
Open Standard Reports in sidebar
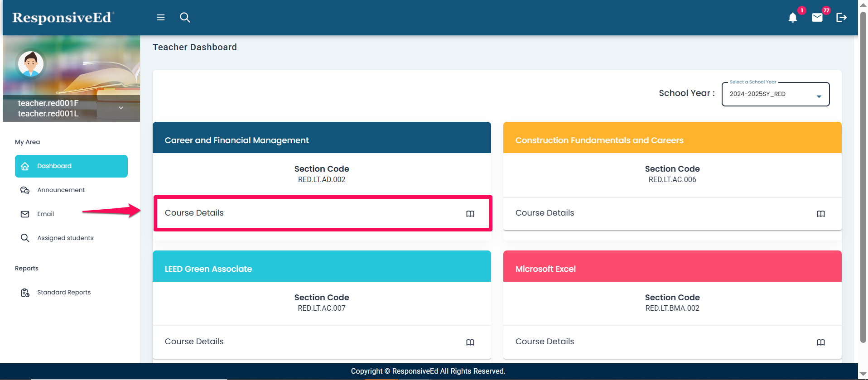pyautogui.click(x=64, y=293)
